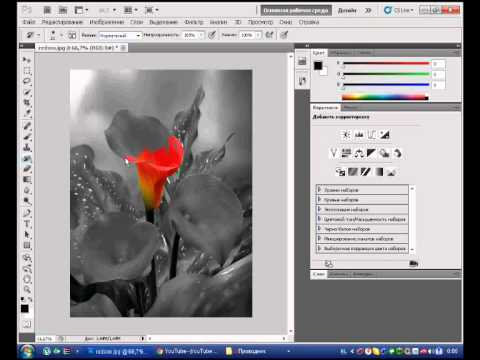Add an Invert adjustment layer
The height and width of the screenshot is (360, 480).
340,172
